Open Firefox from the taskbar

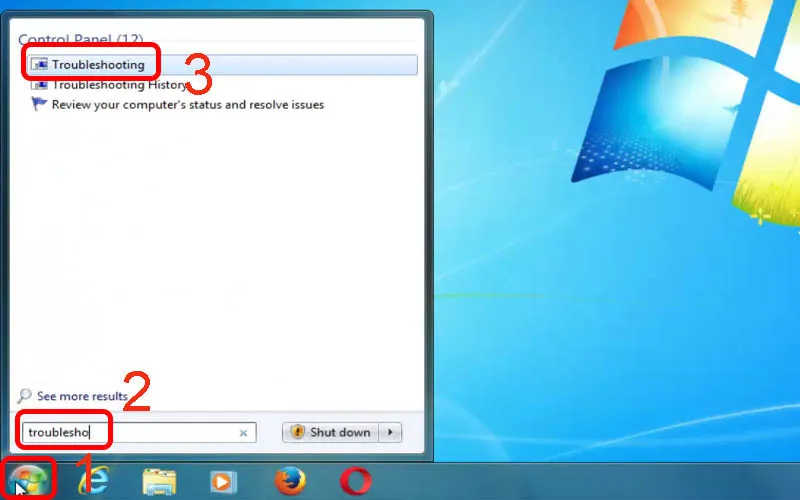[288, 482]
